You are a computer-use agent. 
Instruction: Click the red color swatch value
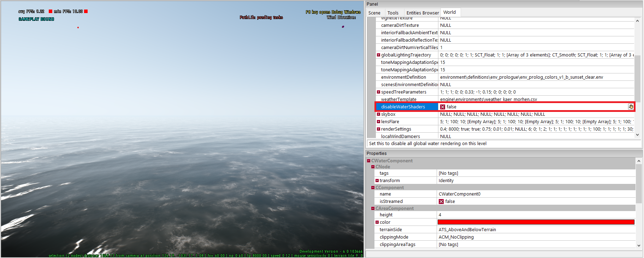536,222
